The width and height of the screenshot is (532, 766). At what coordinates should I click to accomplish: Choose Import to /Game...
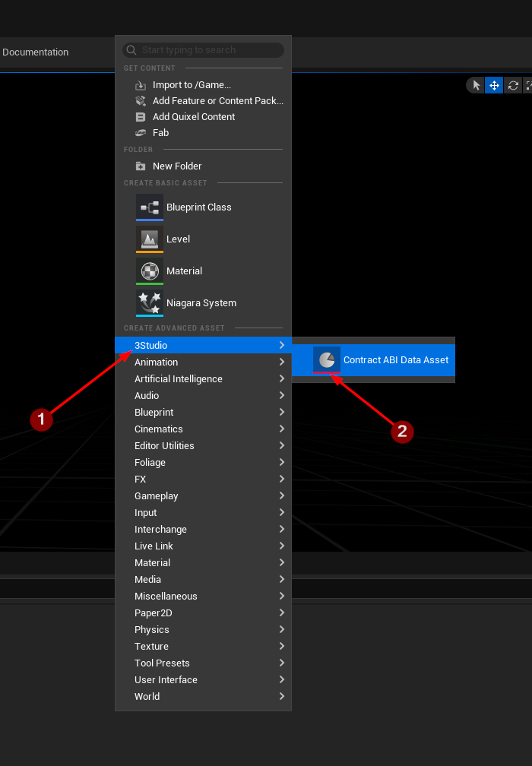[203, 85]
